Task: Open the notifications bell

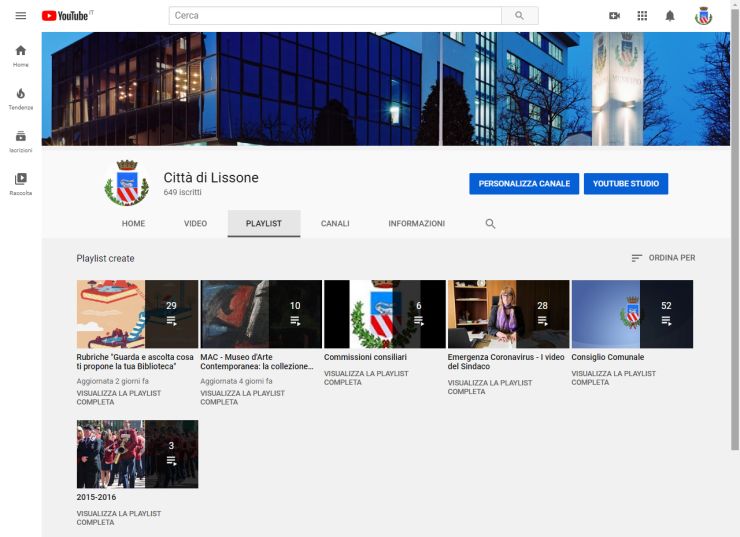Action: tap(670, 16)
